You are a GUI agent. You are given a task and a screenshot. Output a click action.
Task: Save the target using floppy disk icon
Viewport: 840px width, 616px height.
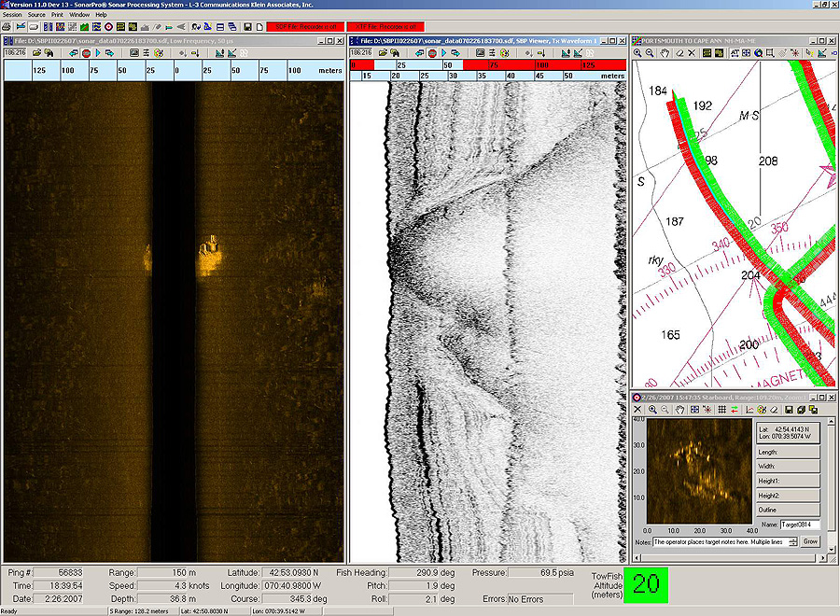pos(789,410)
